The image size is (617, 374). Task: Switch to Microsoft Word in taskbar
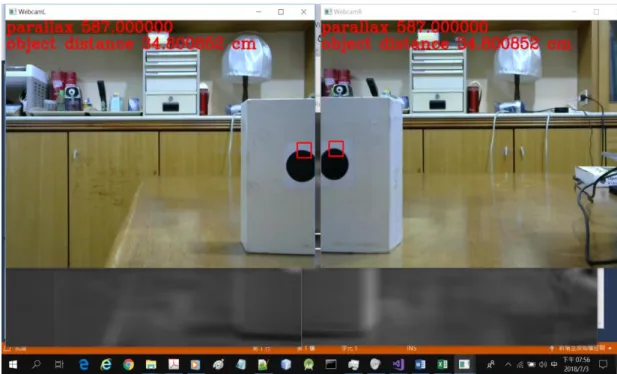tap(420, 365)
